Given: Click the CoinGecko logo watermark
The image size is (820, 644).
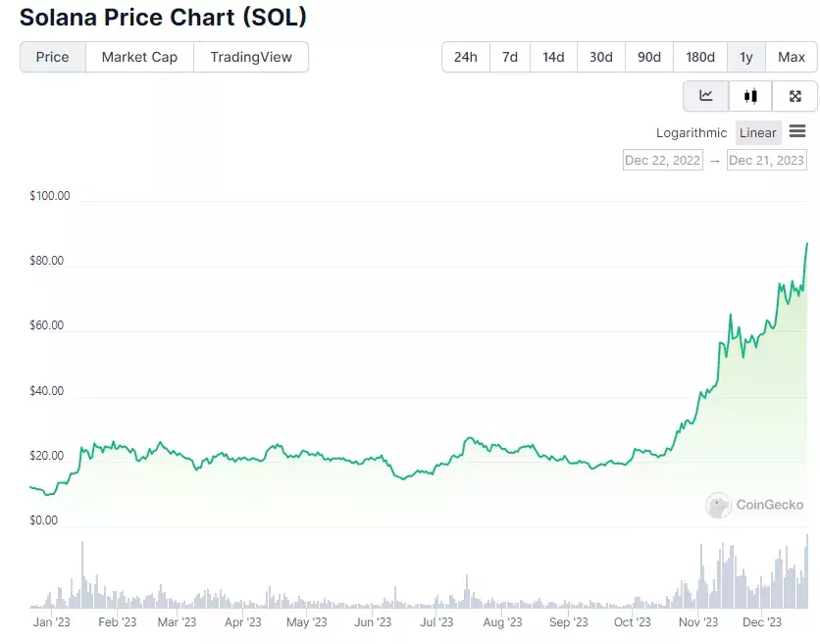Looking at the screenshot, I should (754, 505).
